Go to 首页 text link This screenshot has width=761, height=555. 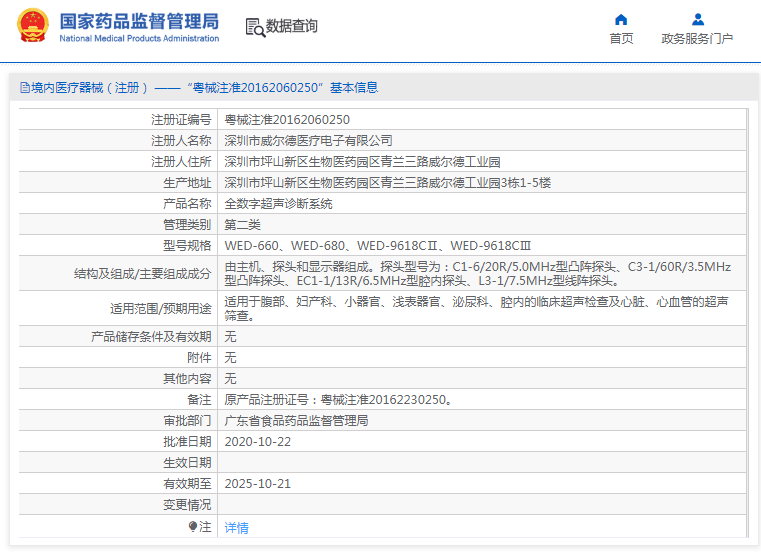[621, 39]
